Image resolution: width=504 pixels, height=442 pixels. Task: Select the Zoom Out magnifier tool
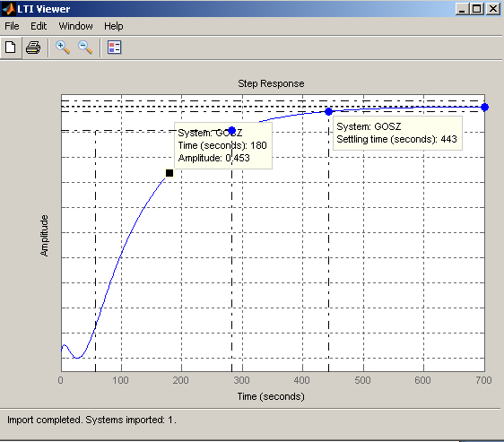click(x=85, y=48)
